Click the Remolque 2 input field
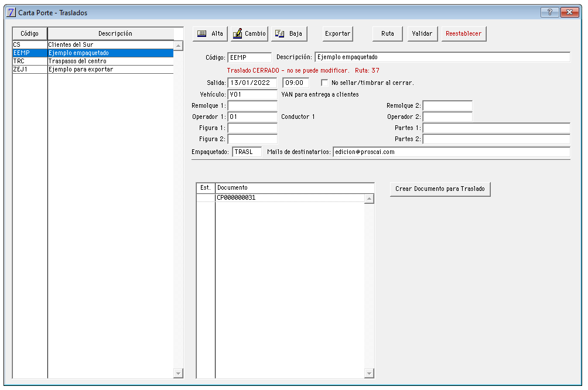 447,106
